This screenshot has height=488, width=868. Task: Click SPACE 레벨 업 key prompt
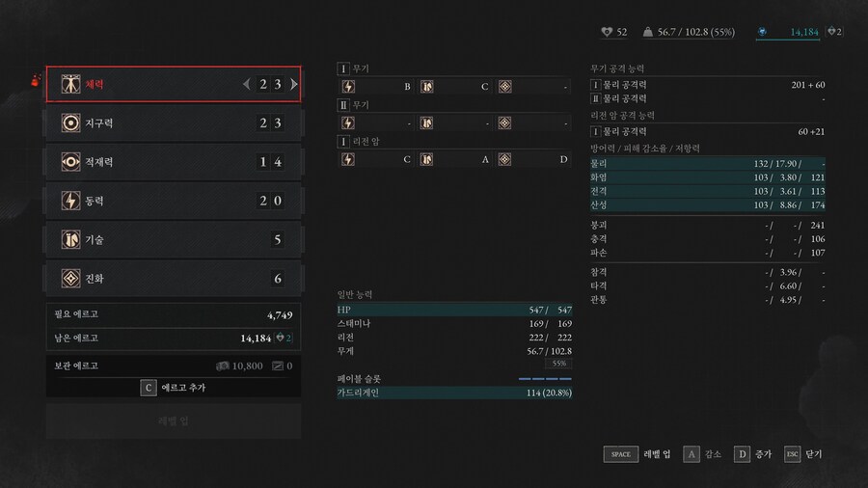tap(637, 454)
